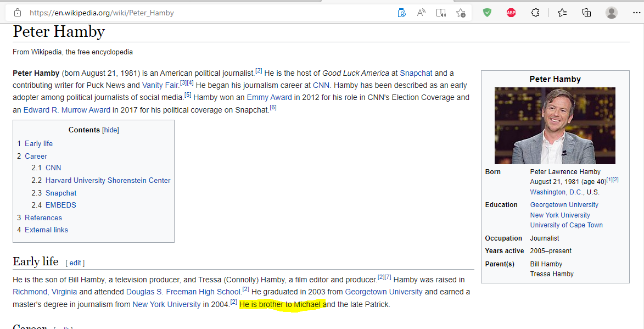Open the Adblock Plus extension

point(511,13)
